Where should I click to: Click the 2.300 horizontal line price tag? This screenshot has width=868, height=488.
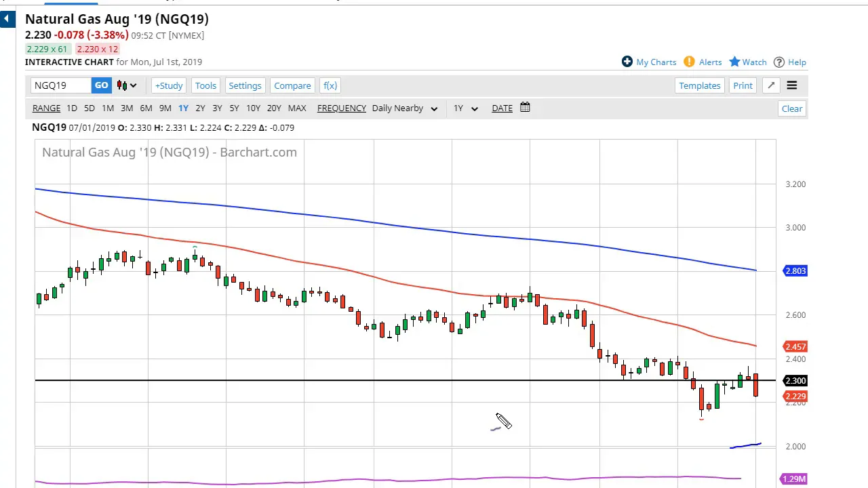[x=795, y=381]
